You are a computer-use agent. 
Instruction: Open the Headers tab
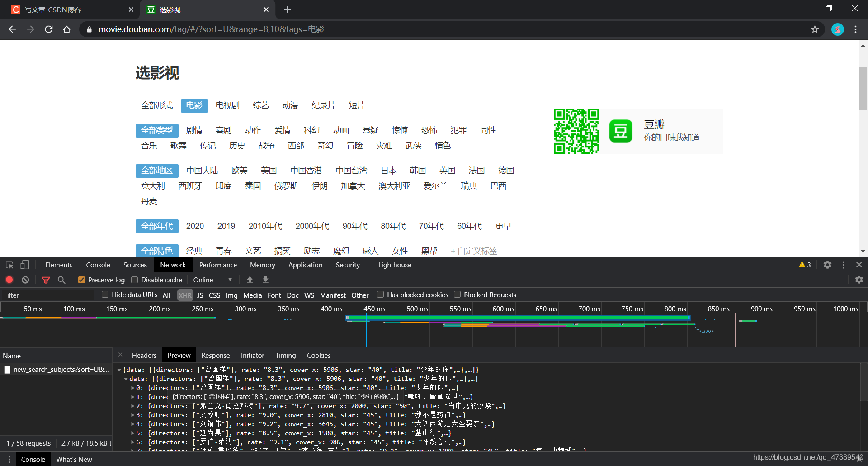tap(144, 356)
